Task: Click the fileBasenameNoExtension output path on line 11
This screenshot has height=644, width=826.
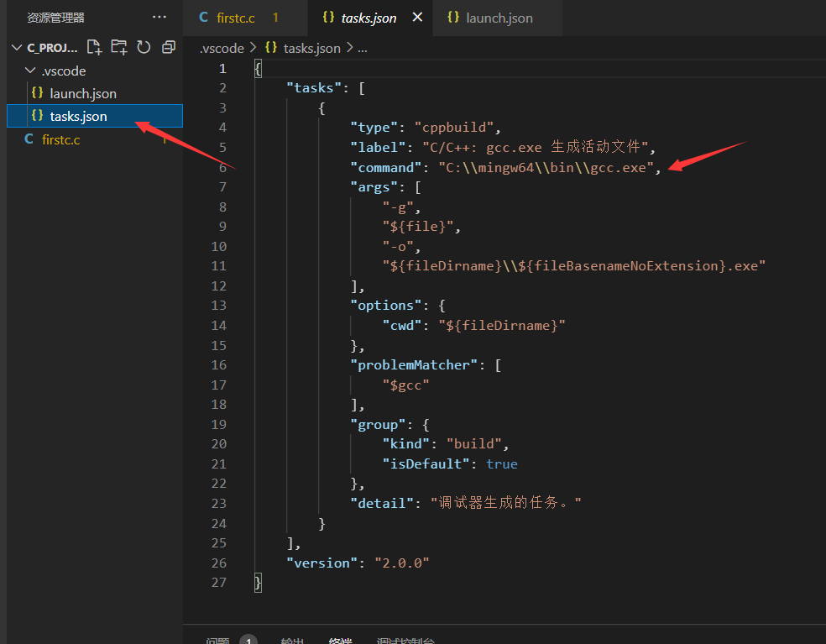Action: coord(573,266)
